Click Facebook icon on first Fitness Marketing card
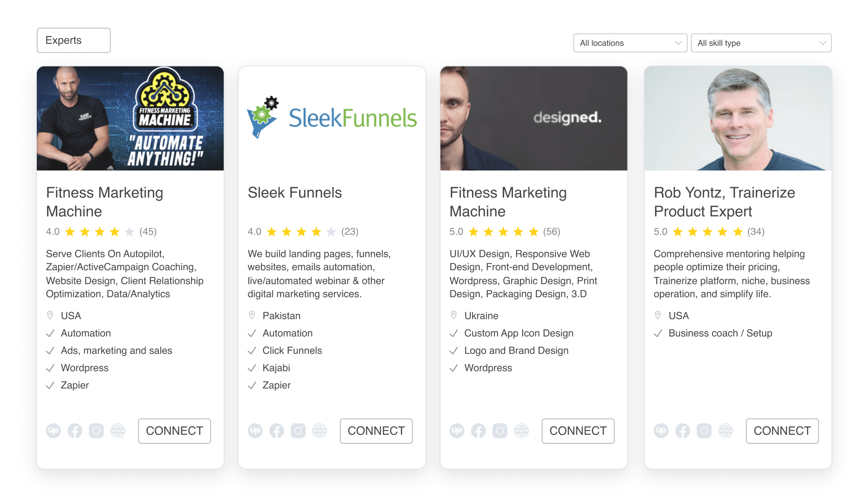 tap(75, 431)
